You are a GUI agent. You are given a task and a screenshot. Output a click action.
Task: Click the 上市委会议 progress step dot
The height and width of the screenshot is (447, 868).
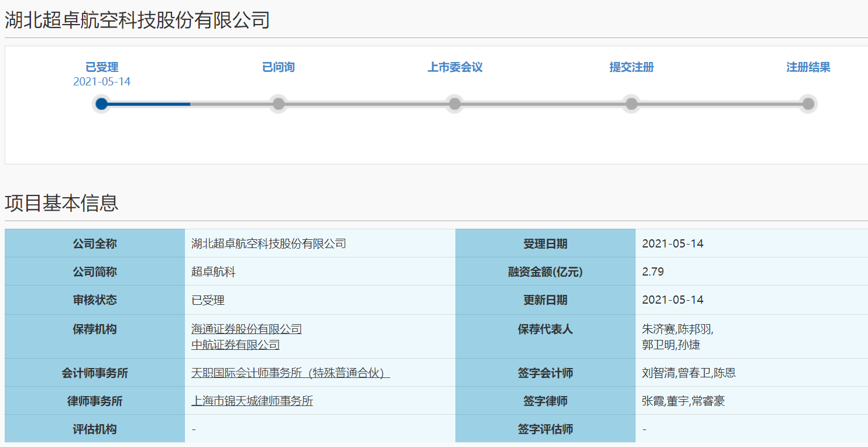[x=455, y=104]
